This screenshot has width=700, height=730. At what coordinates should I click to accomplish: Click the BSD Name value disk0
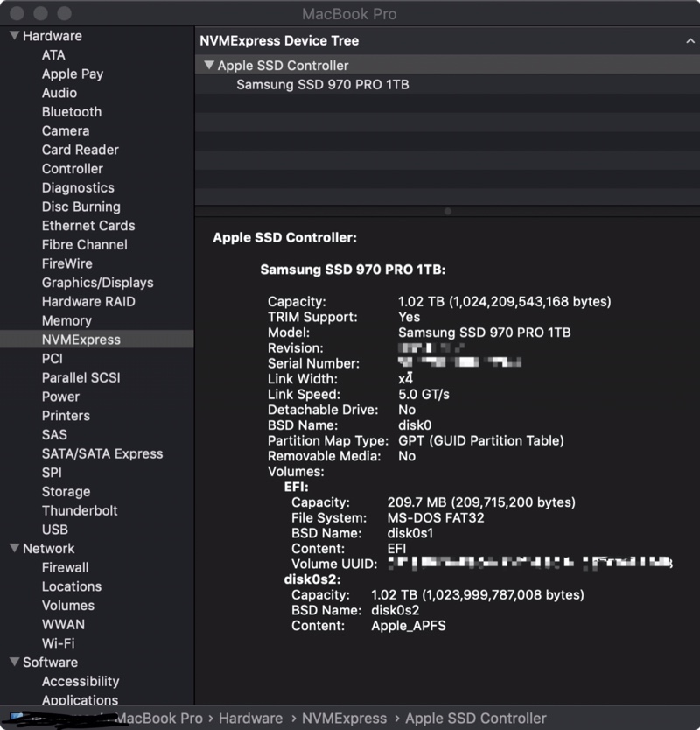[415, 425]
